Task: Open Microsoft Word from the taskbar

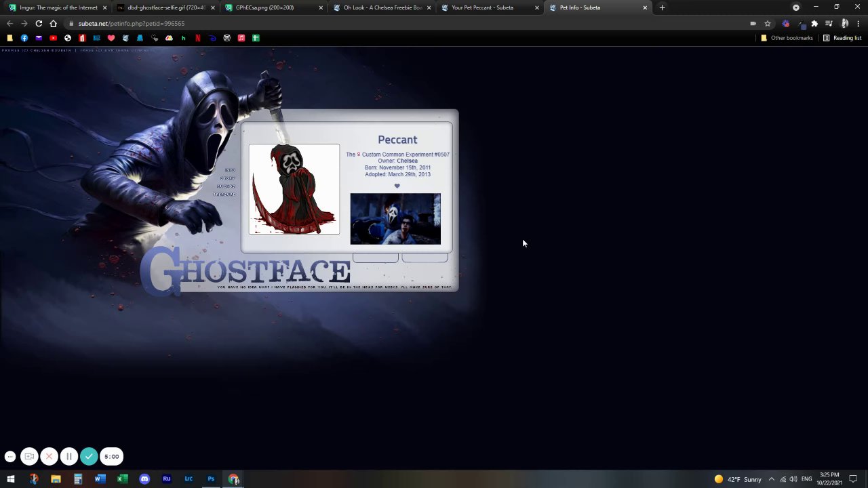Action: [x=100, y=479]
